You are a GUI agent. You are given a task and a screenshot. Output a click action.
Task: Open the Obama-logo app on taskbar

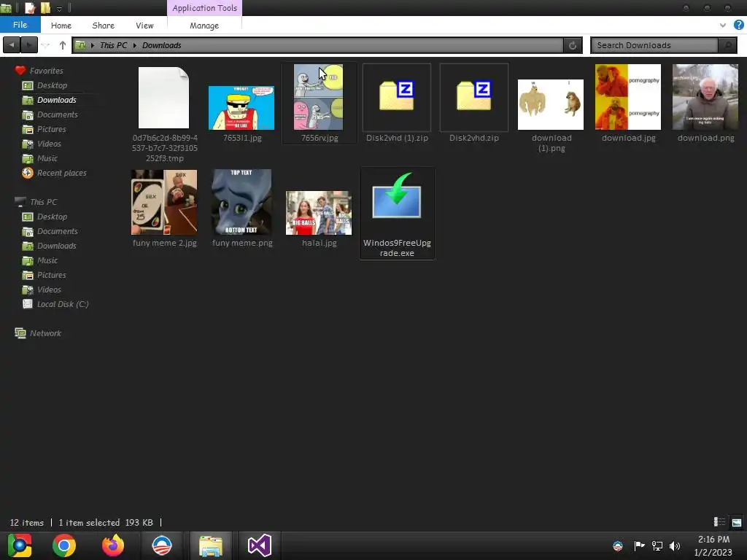tap(162, 545)
